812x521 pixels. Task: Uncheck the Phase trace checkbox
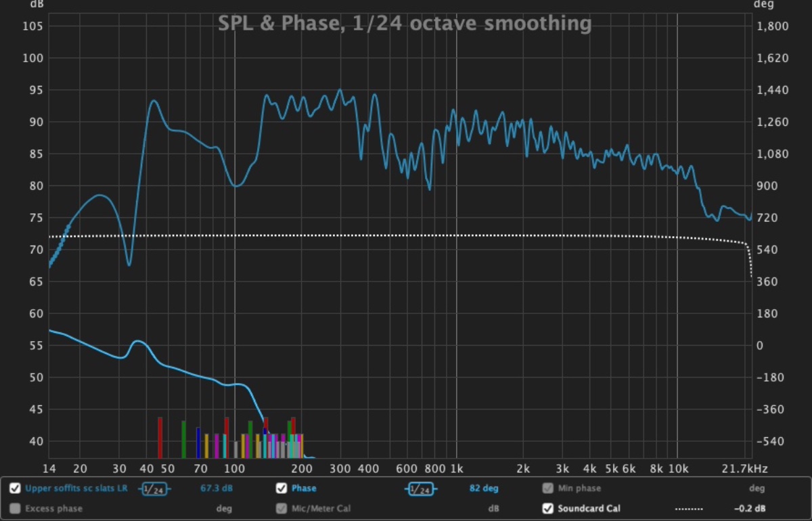281,489
